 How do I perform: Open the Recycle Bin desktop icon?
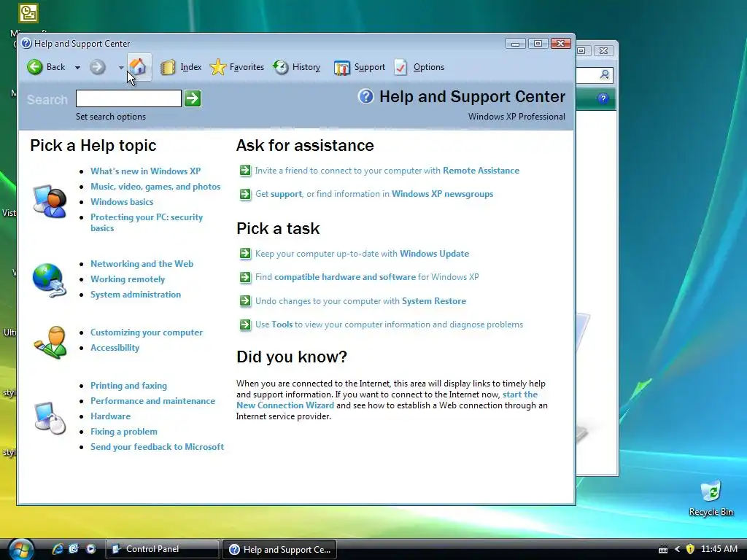pos(711,498)
